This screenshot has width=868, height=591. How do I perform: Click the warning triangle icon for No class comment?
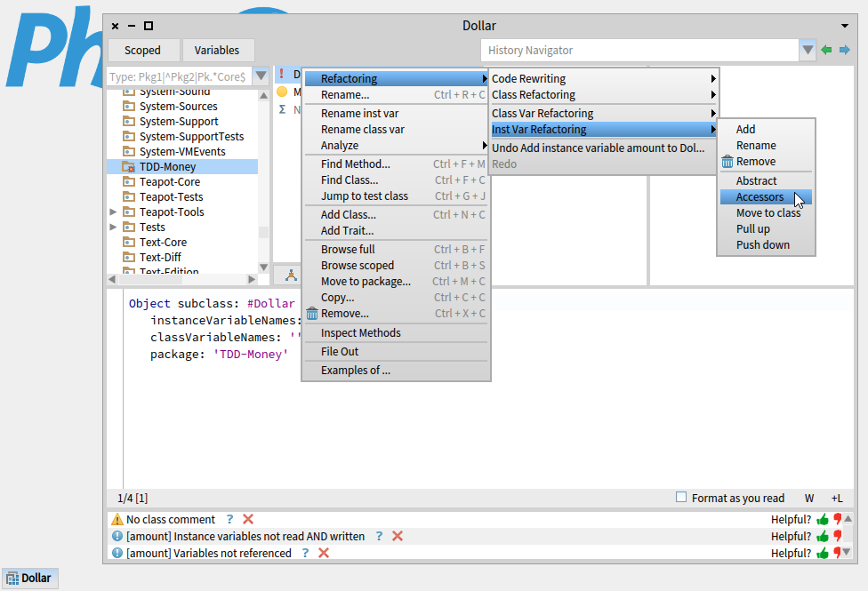click(x=117, y=520)
